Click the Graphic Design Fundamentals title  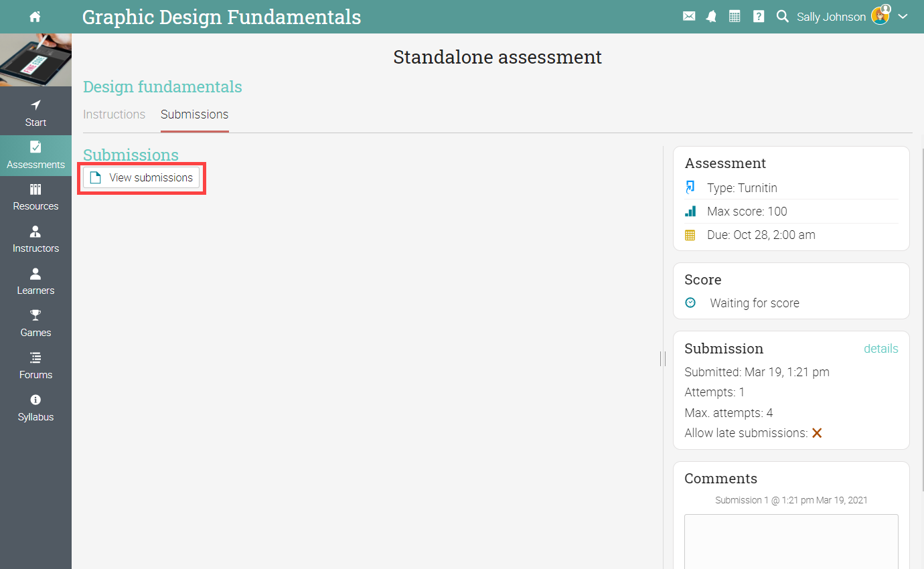click(222, 17)
